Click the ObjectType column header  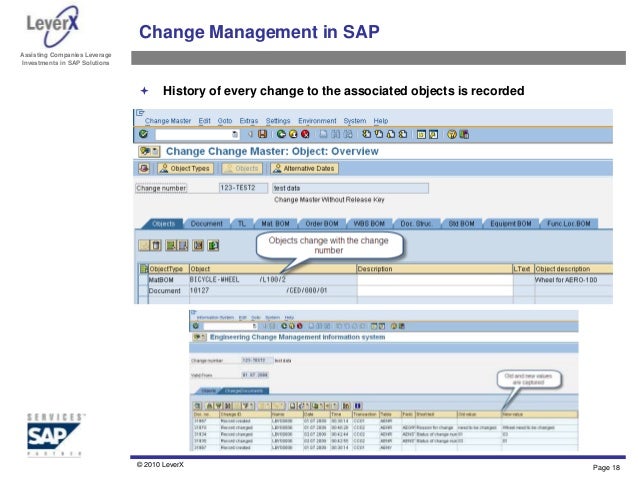tap(168, 269)
